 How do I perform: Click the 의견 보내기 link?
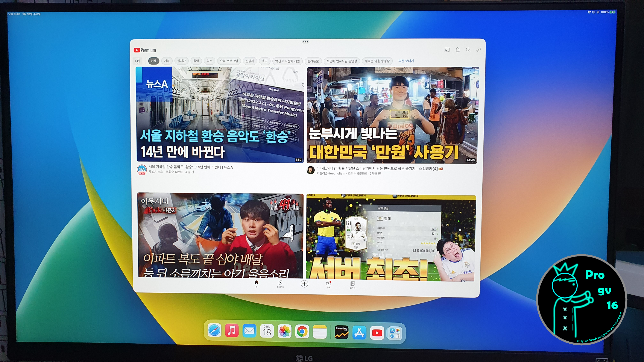coord(406,61)
